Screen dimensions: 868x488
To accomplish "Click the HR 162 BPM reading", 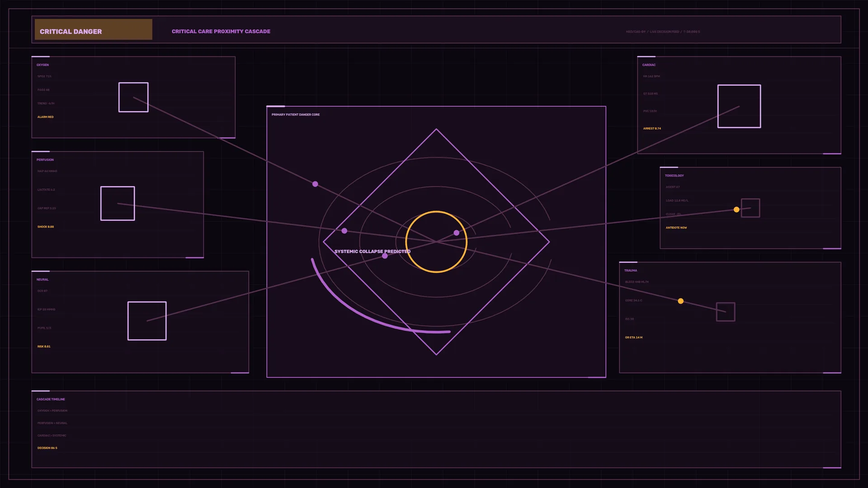I will (x=651, y=76).
